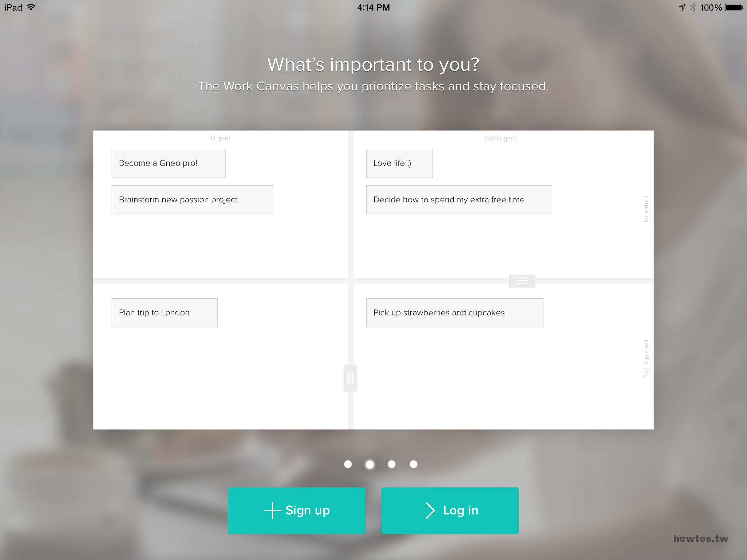Tap the Sign up button
The image size is (747, 560).
pos(297,510)
